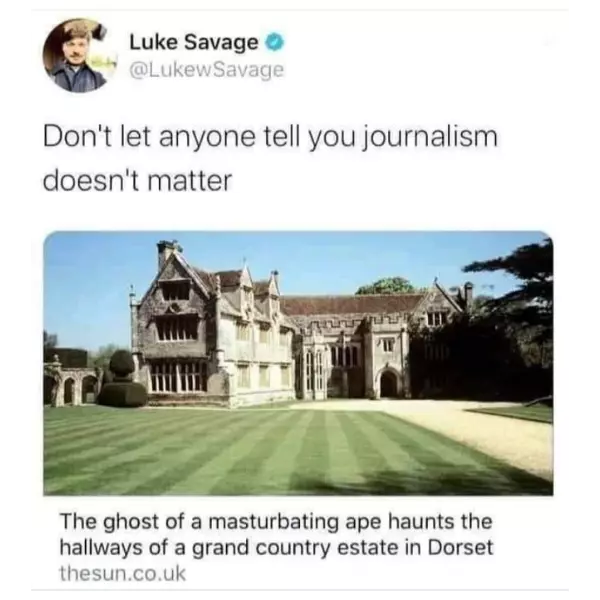This screenshot has width=600, height=600.
Task: Visit the @LukewSavage handle link
Action: click(207, 70)
